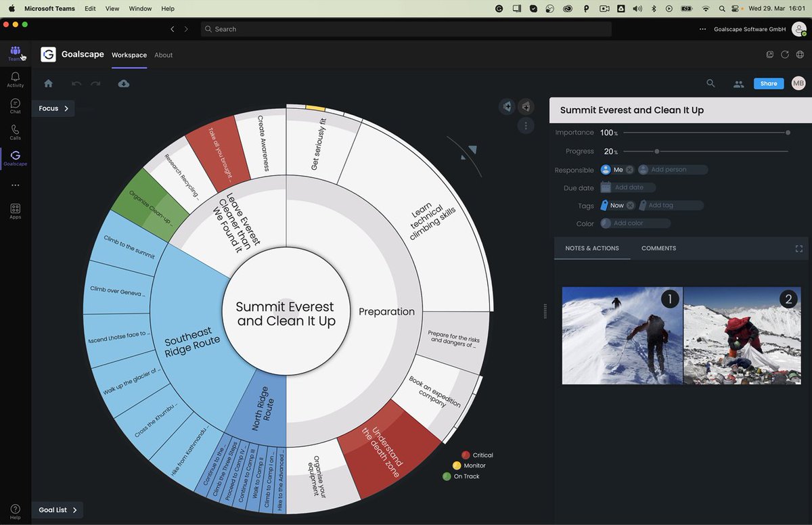Screen dimensions: 812x525
Task: Select 'Book an expedition company' segment
Action: (x=434, y=392)
